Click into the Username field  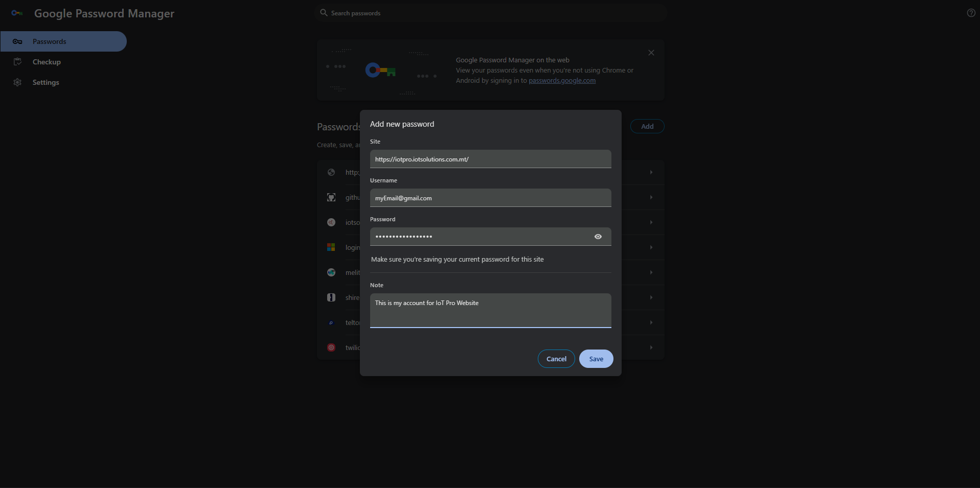click(x=491, y=198)
